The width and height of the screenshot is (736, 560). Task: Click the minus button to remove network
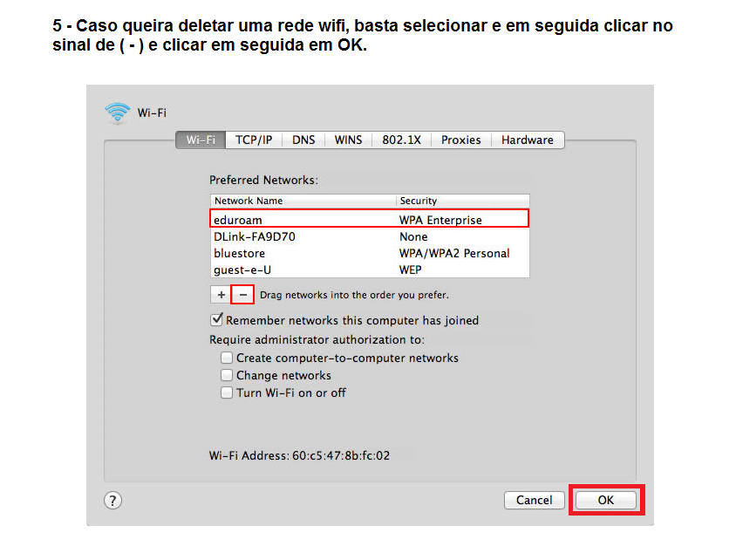pos(243,295)
